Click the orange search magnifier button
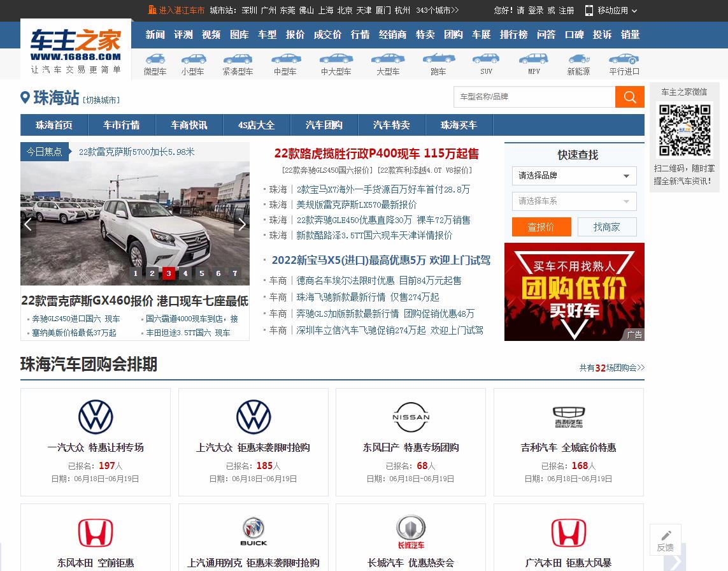 [x=629, y=97]
